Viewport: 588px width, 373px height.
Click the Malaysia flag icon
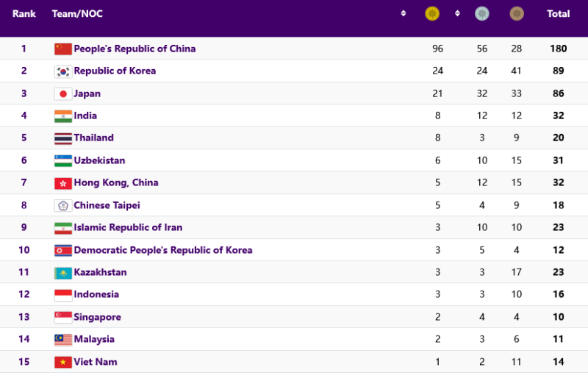pos(63,340)
